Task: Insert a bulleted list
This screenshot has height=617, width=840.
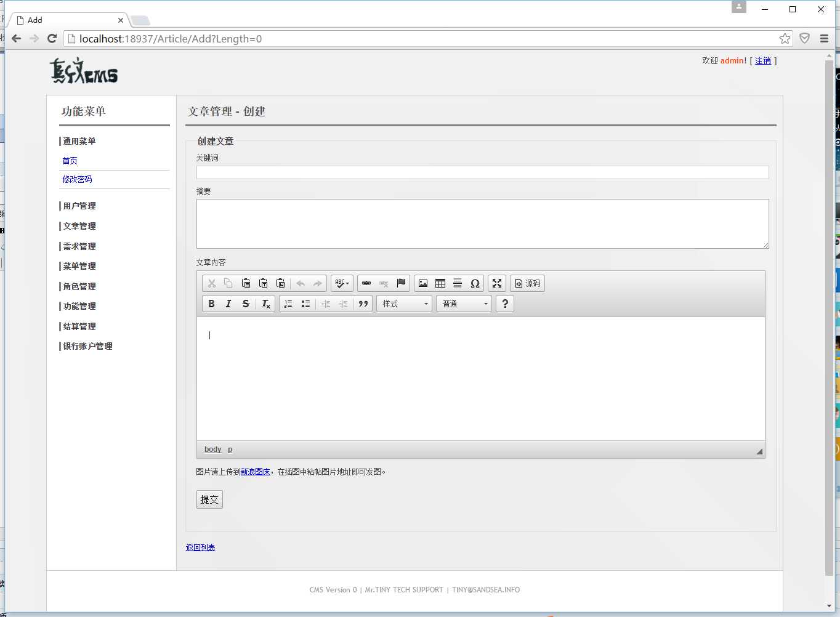Action: pos(305,304)
